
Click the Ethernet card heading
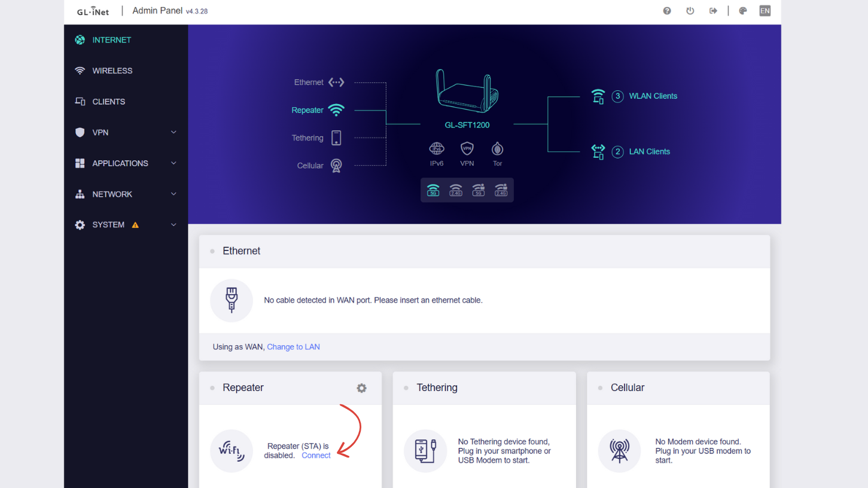(x=241, y=251)
